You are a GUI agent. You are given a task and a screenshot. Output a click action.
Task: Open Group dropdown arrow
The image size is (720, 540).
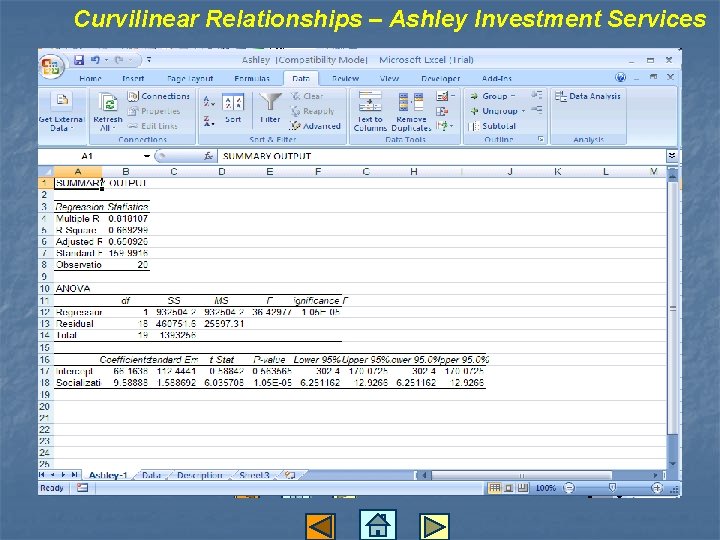click(x=513, y=96)
